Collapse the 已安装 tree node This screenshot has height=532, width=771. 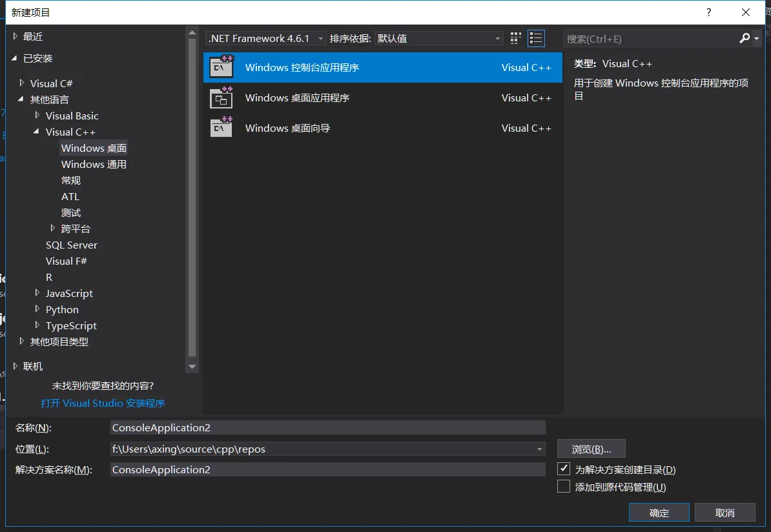(x=14, y=58)
